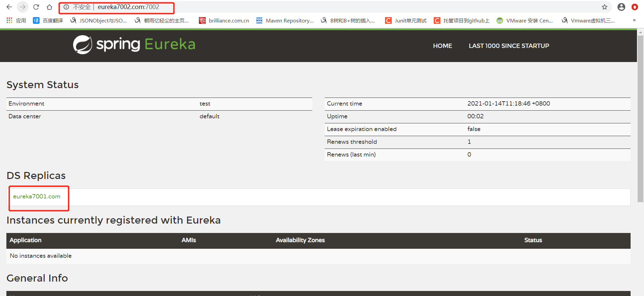The width and height of the screenshot is (644, 296).
Task: Click the red browser update icon
Action: 635,7
